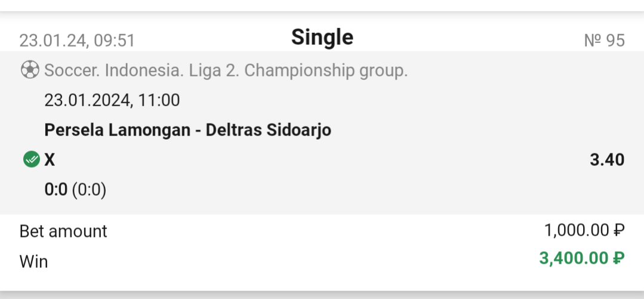Open the Persela Lamongan team name
Screen dimensions: 644x299
[x=117, y=130]
